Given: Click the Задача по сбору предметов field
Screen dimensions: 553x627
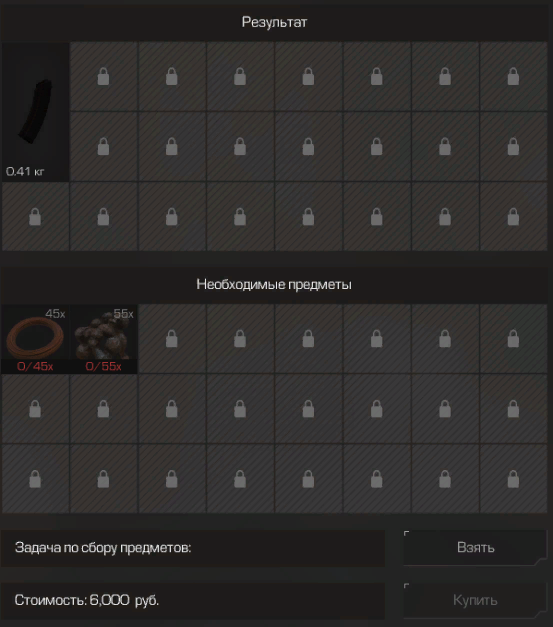Looking at the screenshot, I should tap(192, 548).
